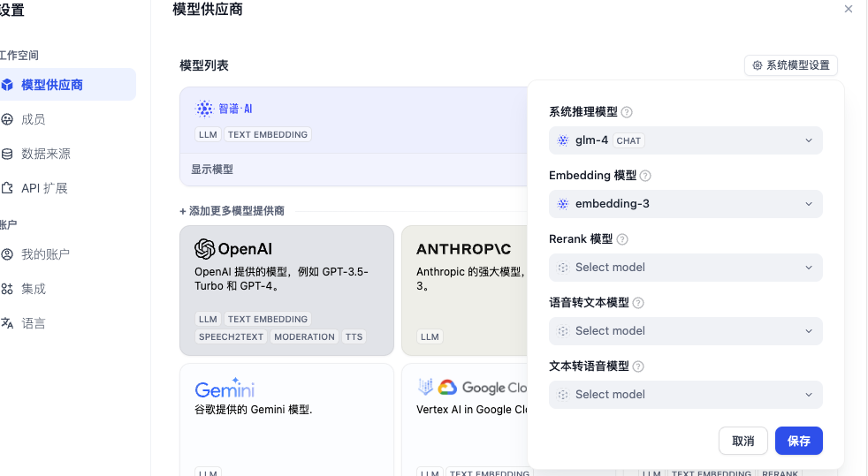868x476 pixels.
Task: Choose a model in 语音转文本模型 dropdown
Action: coord(685,331)
